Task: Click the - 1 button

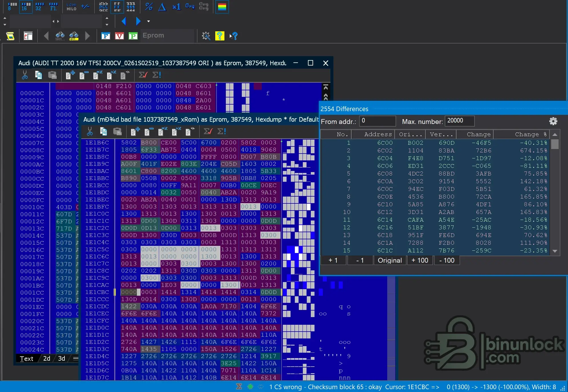Action: pyautogui.click(x=360, y=260)
